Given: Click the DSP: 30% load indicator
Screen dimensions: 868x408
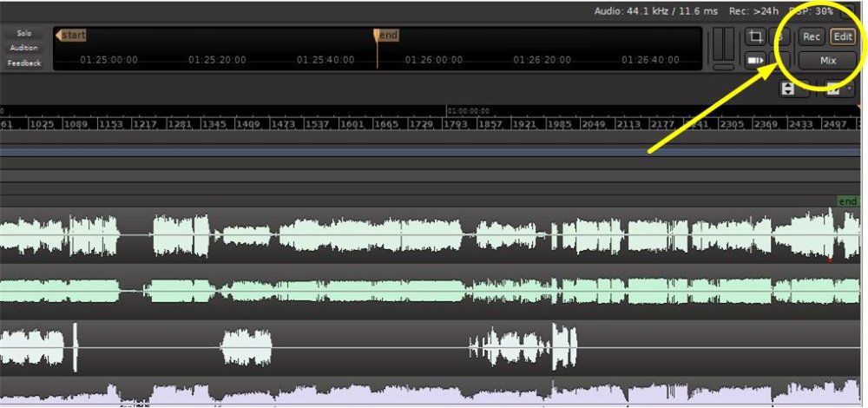Looking at the screenshot, I should pos(810,11).
